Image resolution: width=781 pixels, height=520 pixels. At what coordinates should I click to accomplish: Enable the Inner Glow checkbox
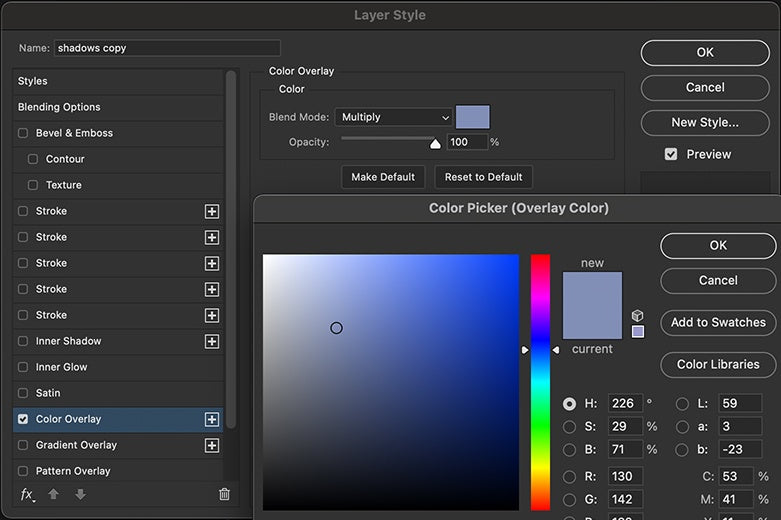click(x=23, y=367)
